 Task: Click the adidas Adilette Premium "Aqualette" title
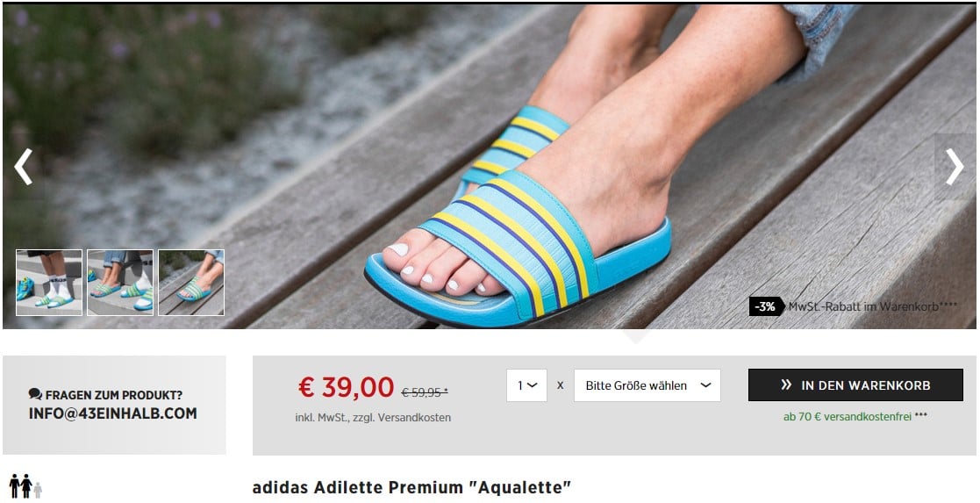click(411, 487)
